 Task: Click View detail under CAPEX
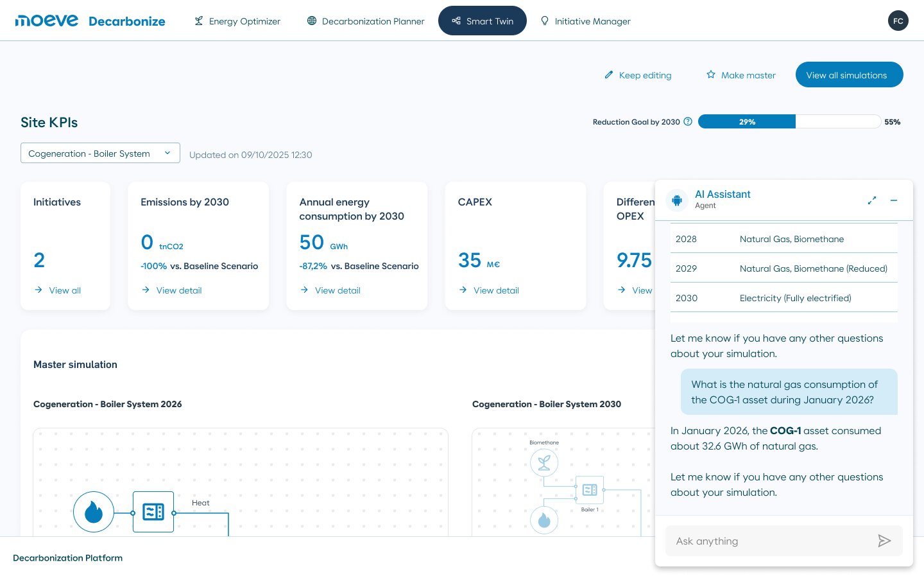(x=489, y=290)
